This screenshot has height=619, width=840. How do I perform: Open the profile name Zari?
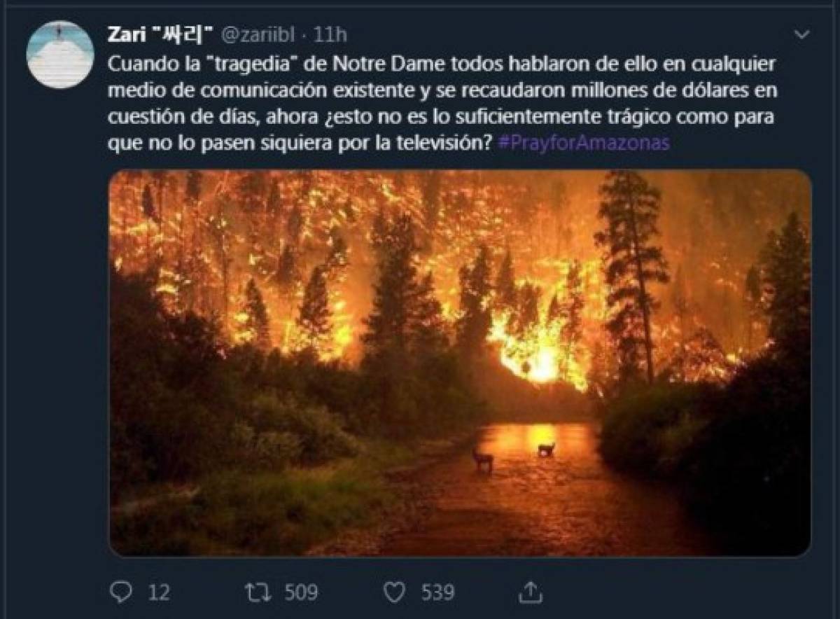click(x=127, y=34)
